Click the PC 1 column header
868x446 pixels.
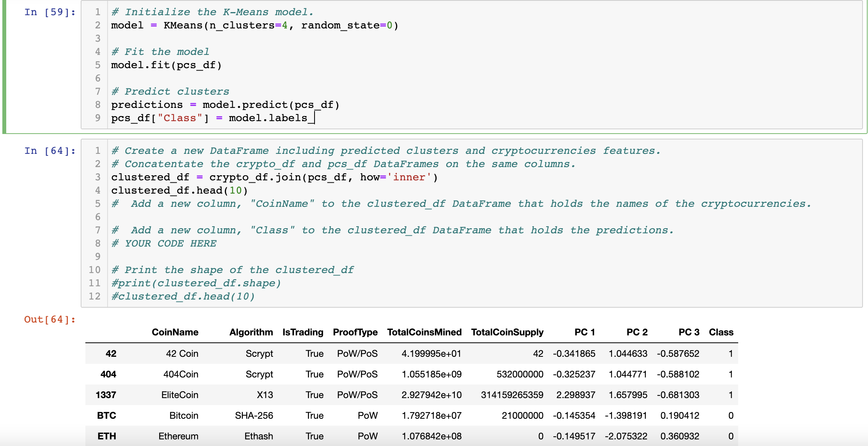click(x=585, y=332)
